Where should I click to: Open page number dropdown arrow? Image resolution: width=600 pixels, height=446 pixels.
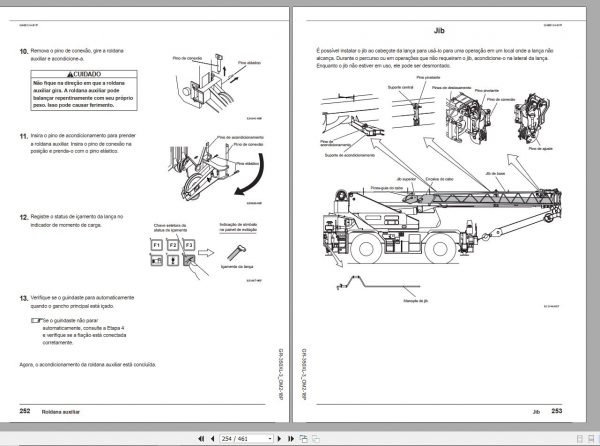coord(270,439)
